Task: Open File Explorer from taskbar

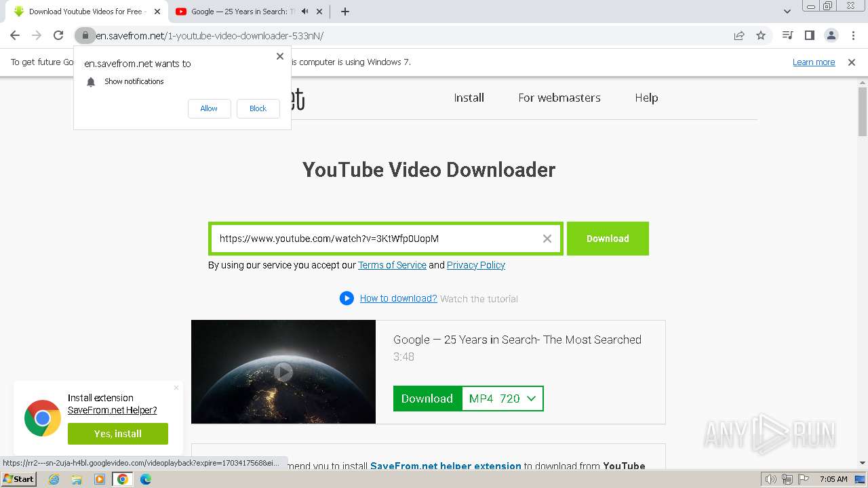Action: tap(77, 479)
